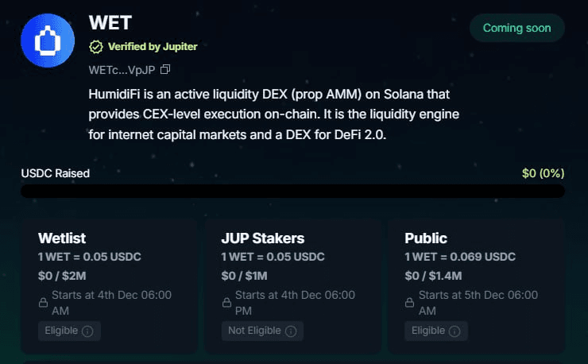Viewport: 588px width, 364px height.
Task: Click the Wetlist Eligible badge
Action: 68,331
